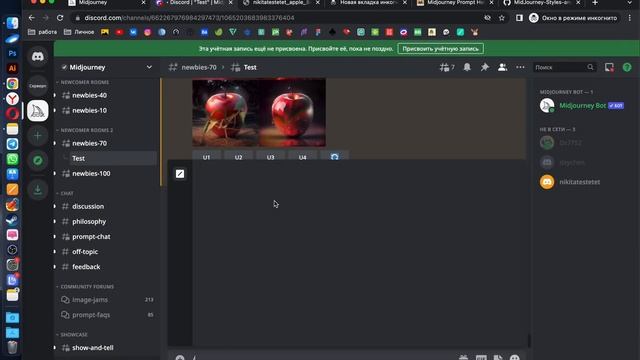The width and height of the screenshot is (640, 360).
Task: Bookmark this page with star icon
Action: 502,18
